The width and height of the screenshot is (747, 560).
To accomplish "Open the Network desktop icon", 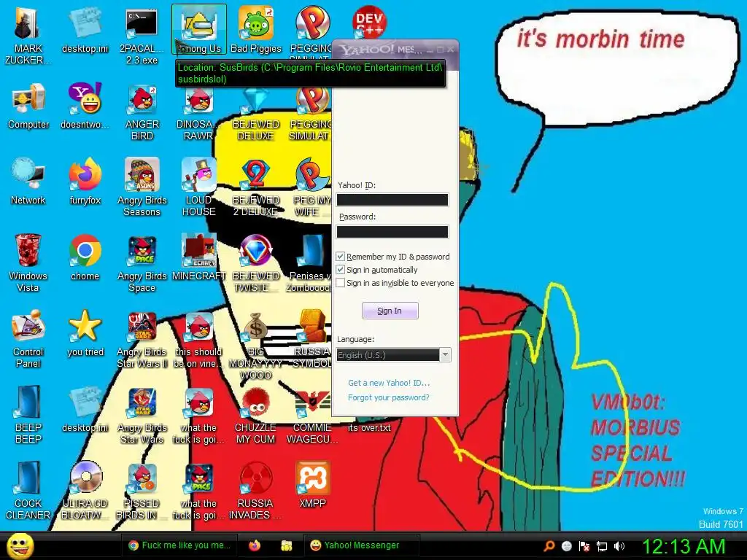I will pyautogui.click(x=28, y=182).
